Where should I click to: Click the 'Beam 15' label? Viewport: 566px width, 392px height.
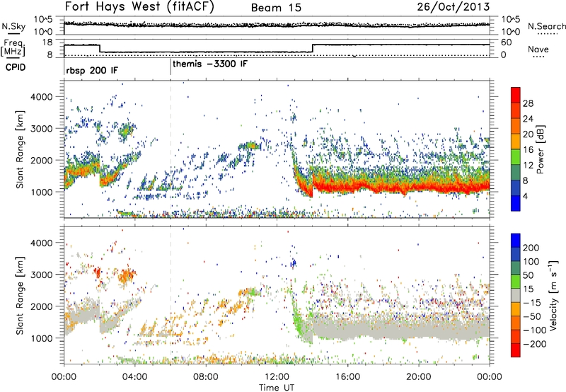tap(276, 8)
